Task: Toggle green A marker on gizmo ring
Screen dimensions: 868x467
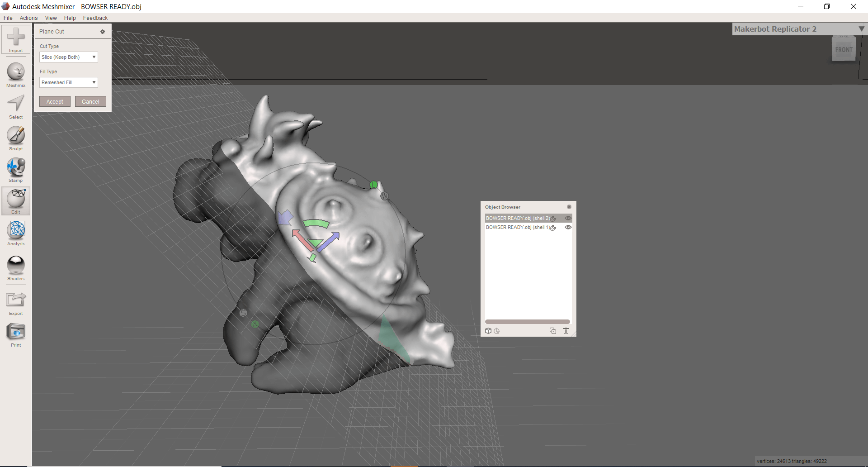Action: point(255,324)
